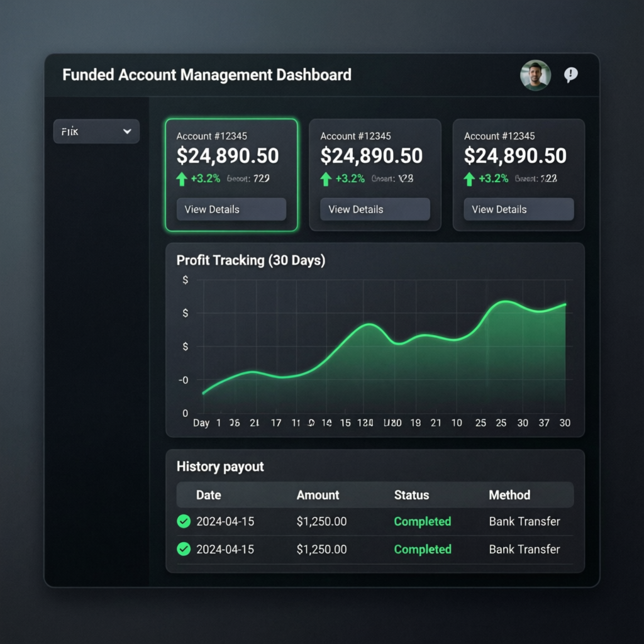This screenshot has height=644, width=644.
Task: Click the Account #12345 label in the middle card
Action: click(356, 136)
